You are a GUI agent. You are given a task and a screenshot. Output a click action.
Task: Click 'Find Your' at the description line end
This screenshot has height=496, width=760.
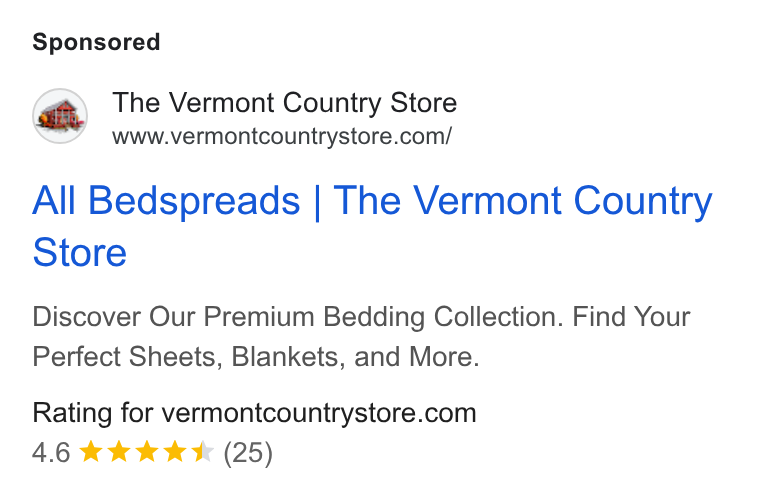(631, 317)
